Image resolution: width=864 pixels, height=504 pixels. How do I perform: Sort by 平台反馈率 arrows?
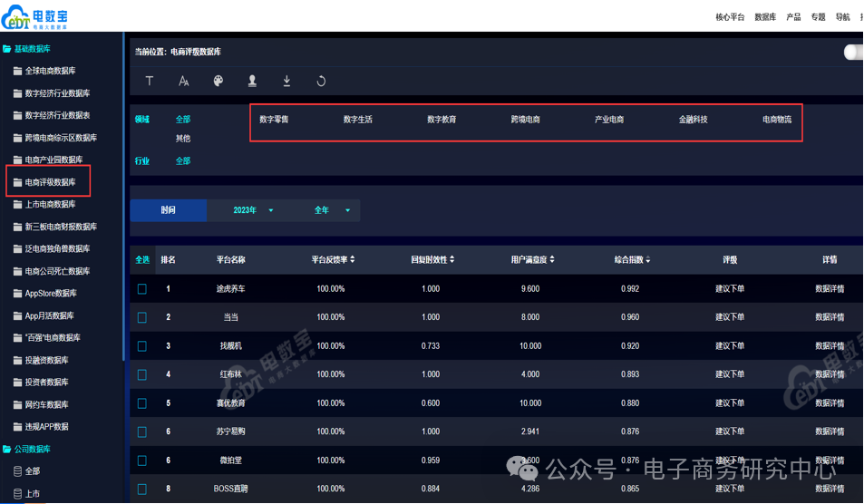tap(352, 259)
